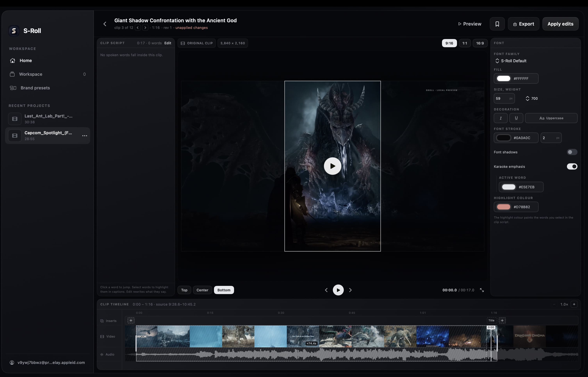Add insert after Title marker
This screenshot has height=377, width=588.
pos(502,320)
